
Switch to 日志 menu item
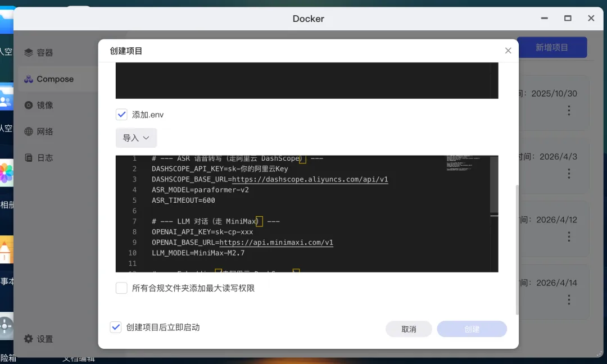click(x=58, y=158)
